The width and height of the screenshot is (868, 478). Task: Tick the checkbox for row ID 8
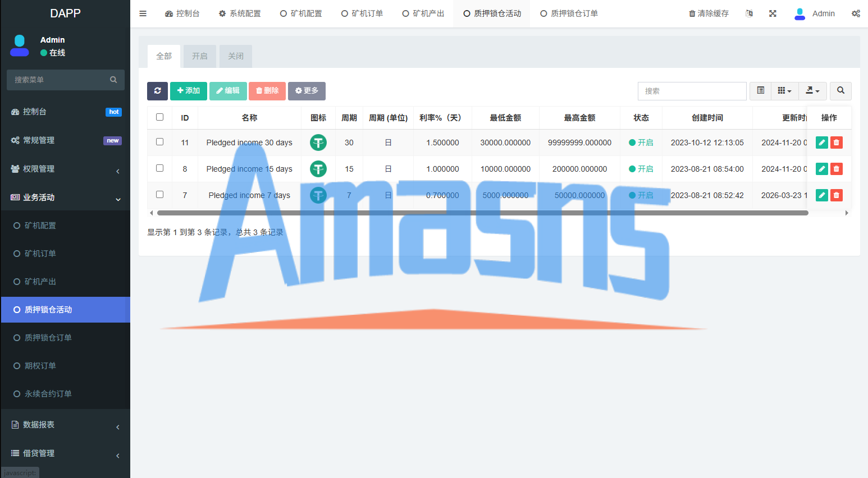(x=159, y=168)
